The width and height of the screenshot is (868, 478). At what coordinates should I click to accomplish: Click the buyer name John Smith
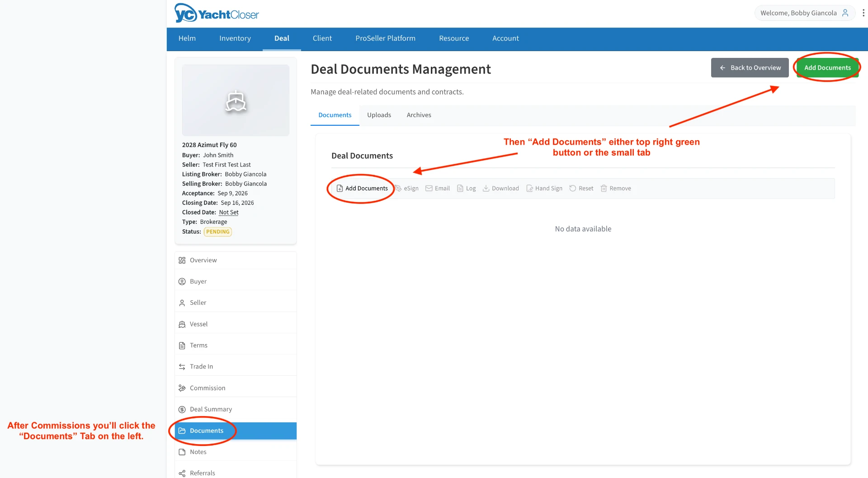[218, 156]
